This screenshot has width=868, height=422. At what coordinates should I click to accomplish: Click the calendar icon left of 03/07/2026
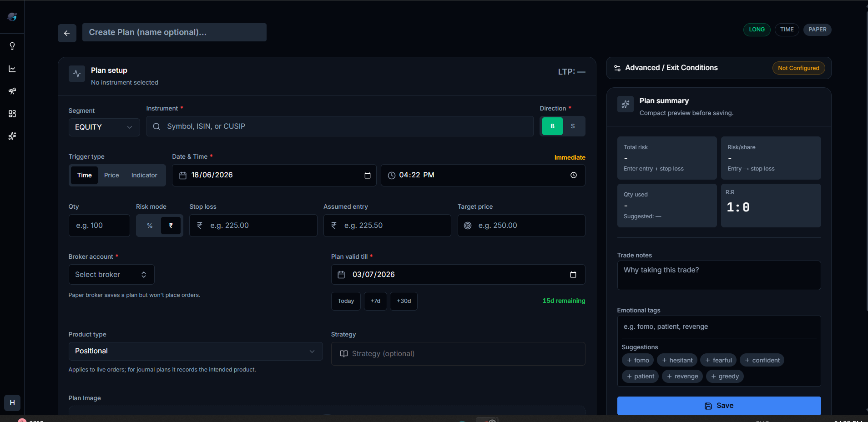[x=341, y=275]
